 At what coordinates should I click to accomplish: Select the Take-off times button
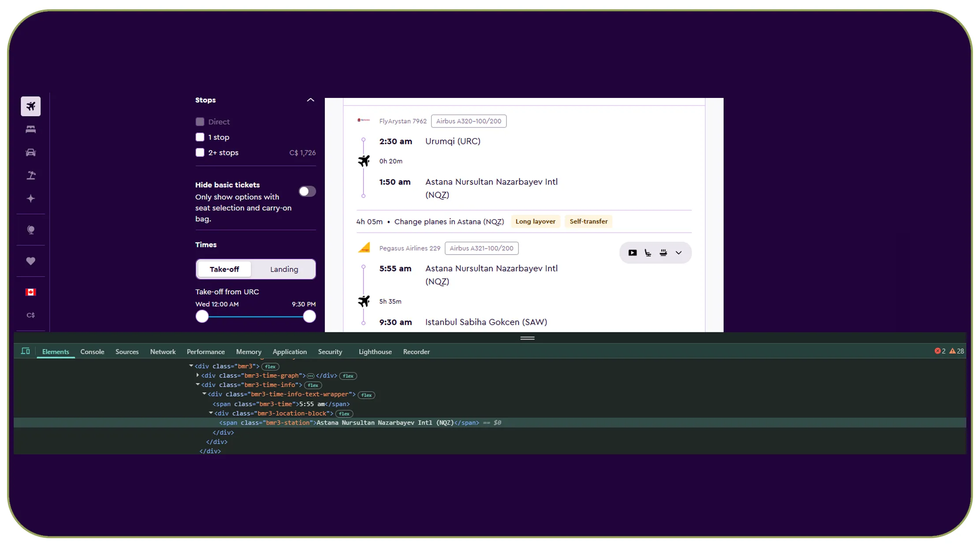[224, 269]
